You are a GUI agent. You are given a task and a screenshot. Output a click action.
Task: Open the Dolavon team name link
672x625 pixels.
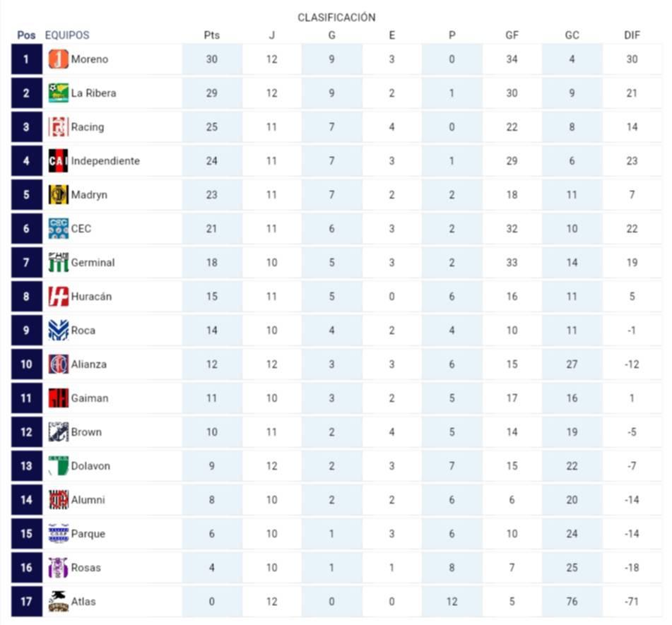90,466
